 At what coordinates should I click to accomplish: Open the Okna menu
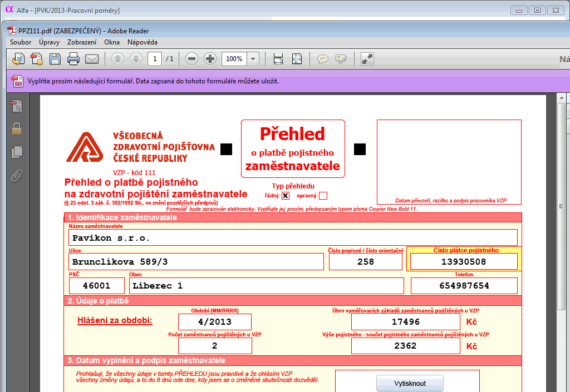pos(112,42)
